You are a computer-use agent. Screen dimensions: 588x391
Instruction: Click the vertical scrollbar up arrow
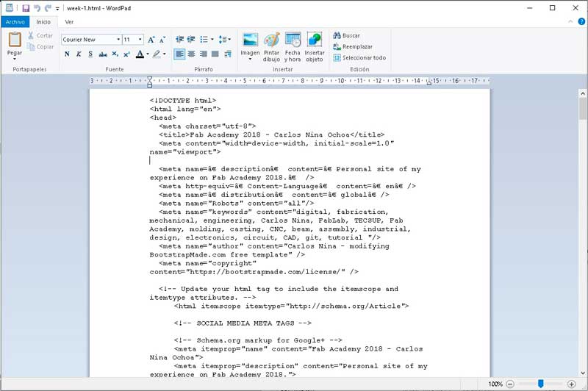(x=583, y=93)
